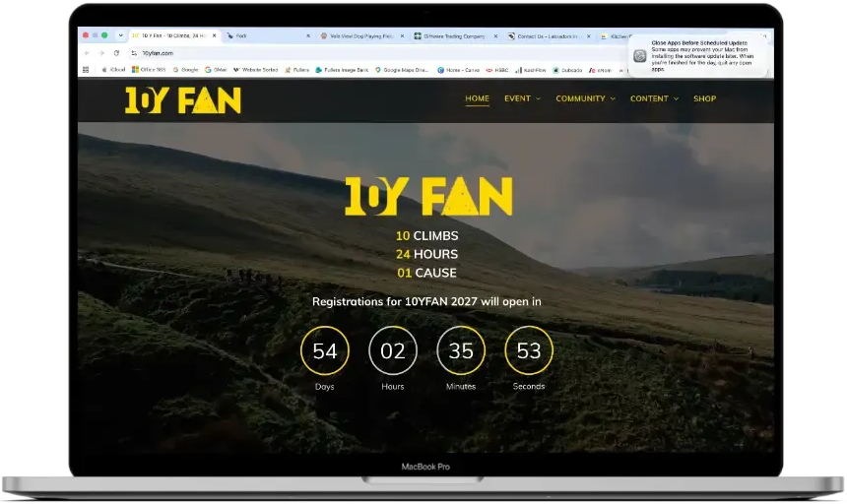
Task: Close the Giftware Trading Company tab
Action: click(x=495, y=36)
